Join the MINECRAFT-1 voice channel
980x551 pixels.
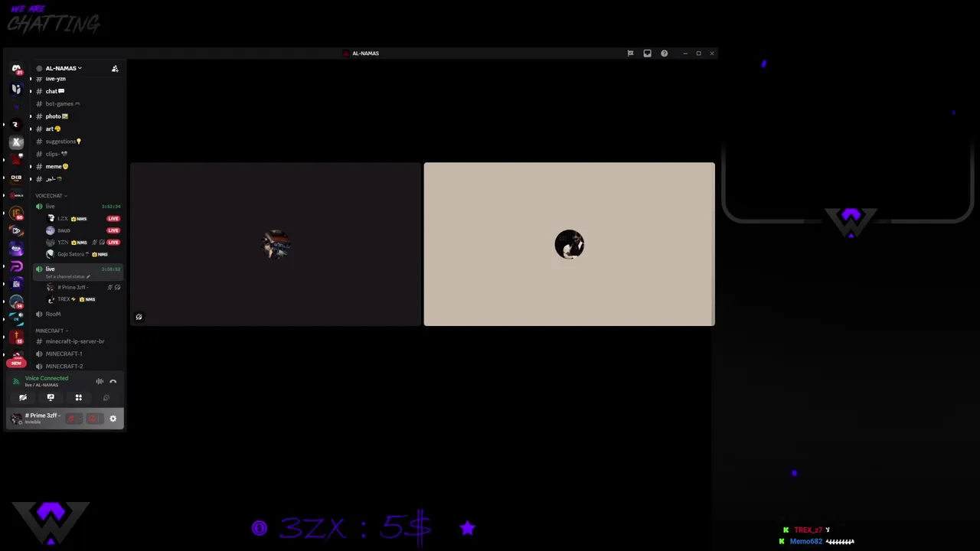tap(77, 354)
